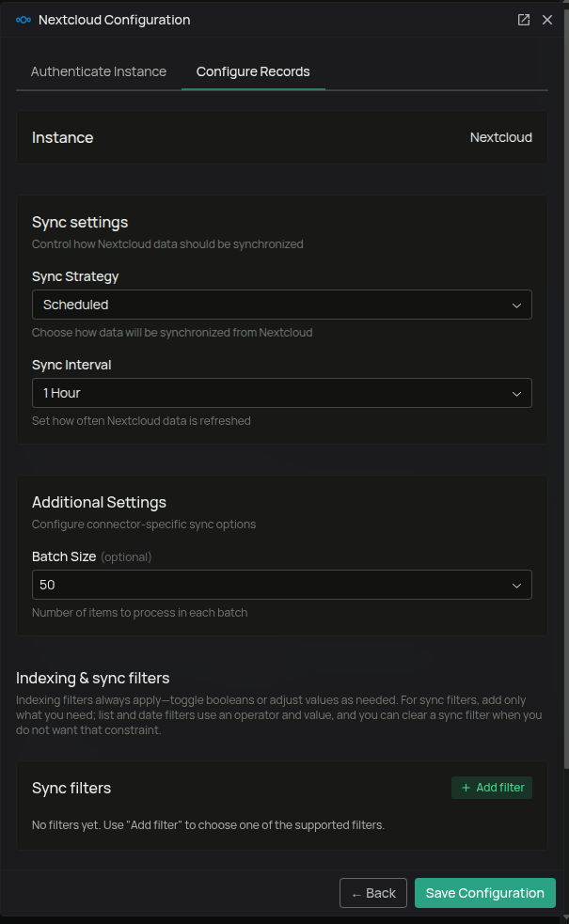The image size is (569, 924).
Task: Click 'Set how often Nextcloud data is refreshed' hint
Action: (x=141, y=421)
